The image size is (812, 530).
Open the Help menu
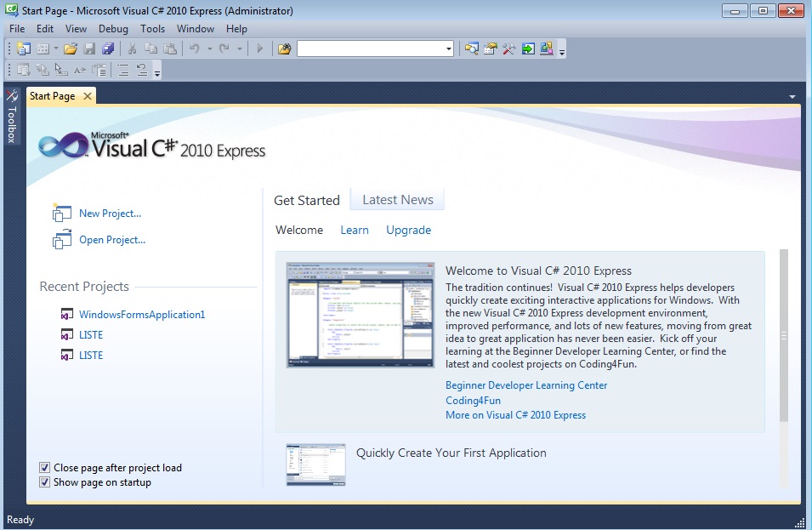click(236, 28)
